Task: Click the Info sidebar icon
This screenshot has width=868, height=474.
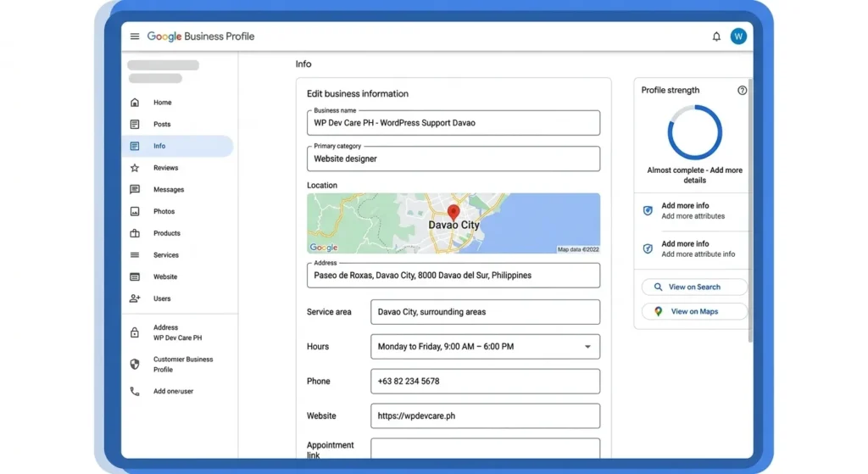Action: pos(135,146)
